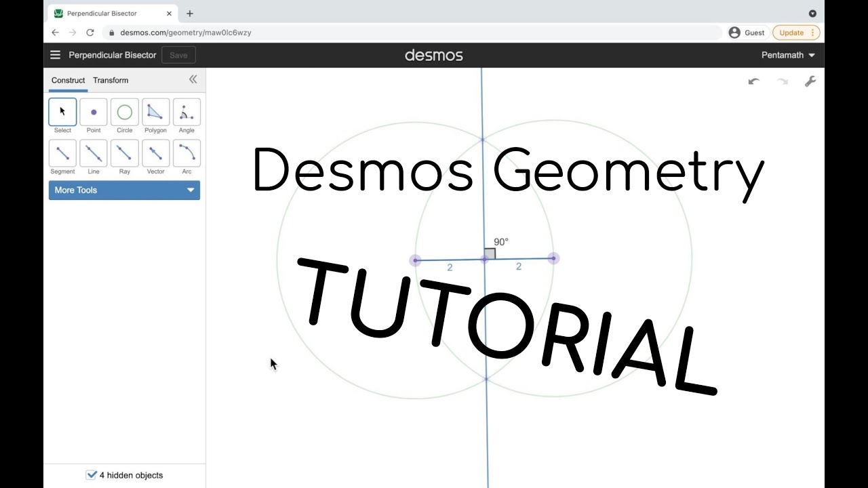Select the left endpoint of the segment
The image size is (868, 488).
[415, 260]
